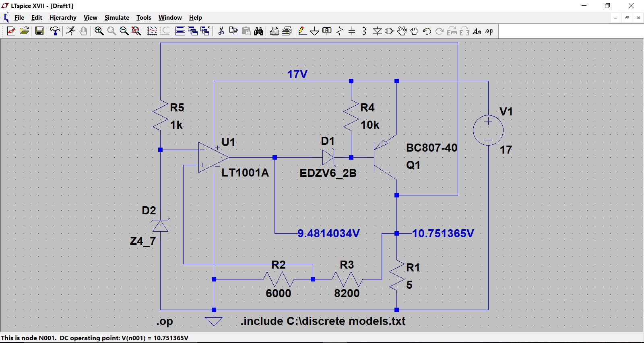
Task: Open the Simulate menu
Action: [x=117, y=18]
